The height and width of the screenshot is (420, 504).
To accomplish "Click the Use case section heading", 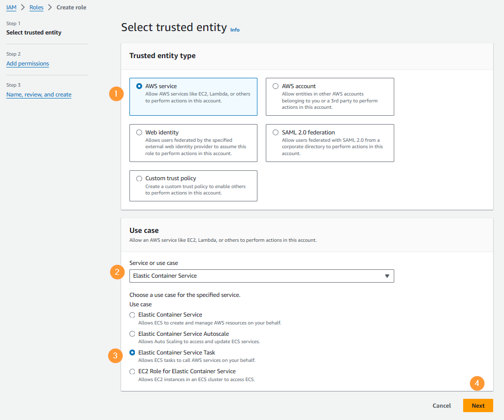I will pyautogui.click(x=144, y=230).
